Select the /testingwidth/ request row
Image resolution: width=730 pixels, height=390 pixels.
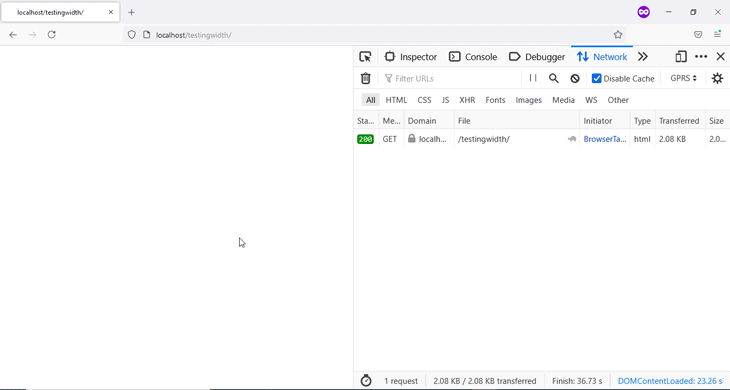pos(542,139)
